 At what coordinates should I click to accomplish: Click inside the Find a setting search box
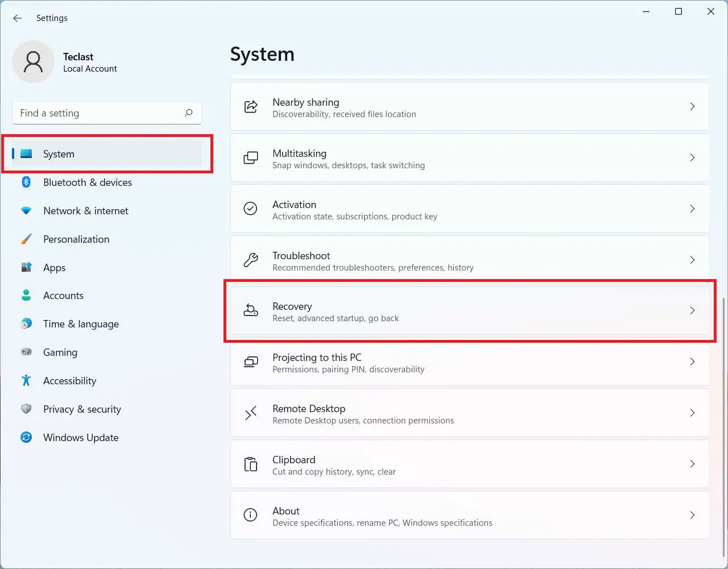(x=85, y=113)
